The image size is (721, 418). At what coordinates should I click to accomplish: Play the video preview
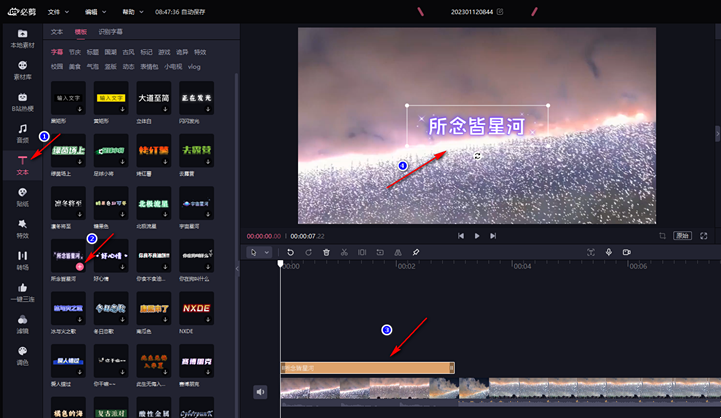pyautogui.click(x=477, y=236)
